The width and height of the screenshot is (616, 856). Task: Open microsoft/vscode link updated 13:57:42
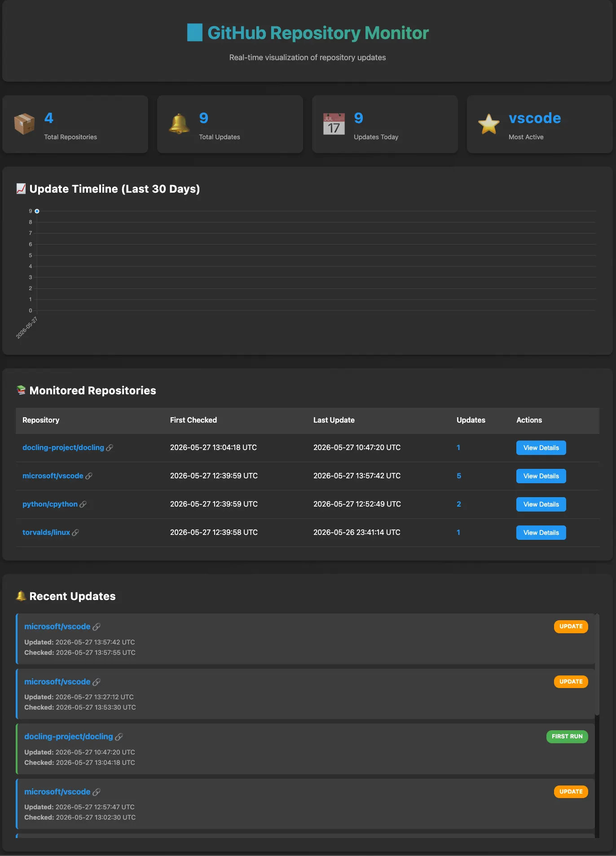tap(57, 627)
